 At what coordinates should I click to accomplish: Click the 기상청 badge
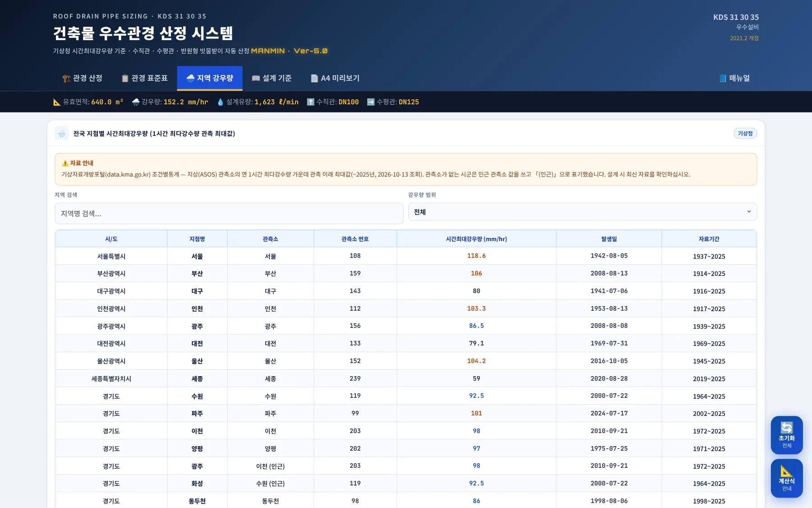point(745,133)
